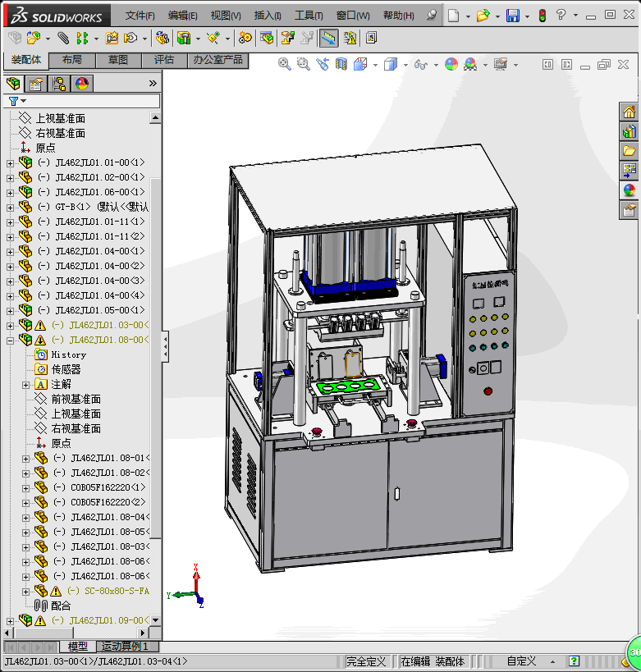Select the 配合 mates folder
This screenshot has height=672, width=641.
[61, 606]
